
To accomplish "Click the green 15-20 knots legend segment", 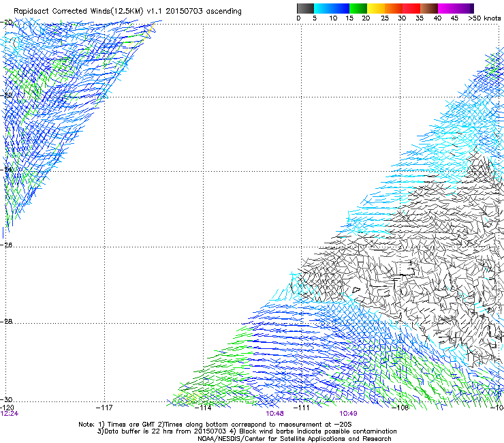I will 358,8.
